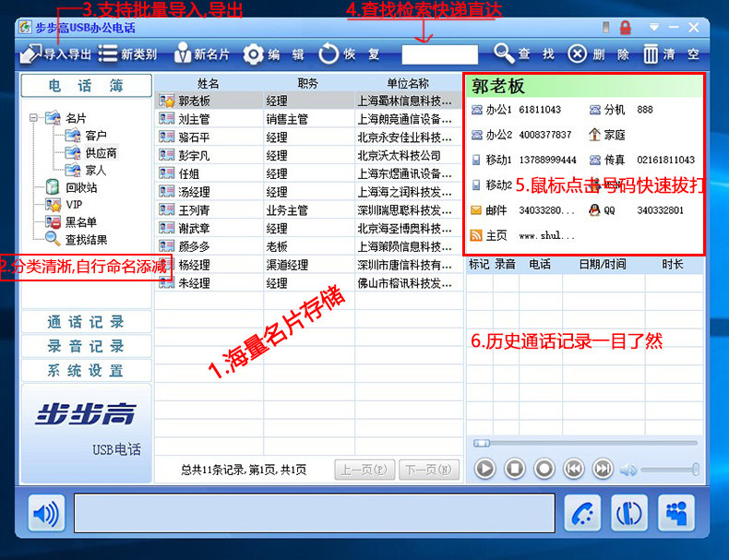
Task: Click the 编辑 gear icon
Action: coord(254,54)
